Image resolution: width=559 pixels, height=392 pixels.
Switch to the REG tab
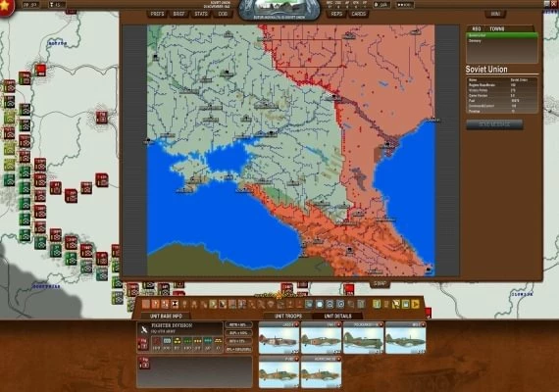click(477, 28)
